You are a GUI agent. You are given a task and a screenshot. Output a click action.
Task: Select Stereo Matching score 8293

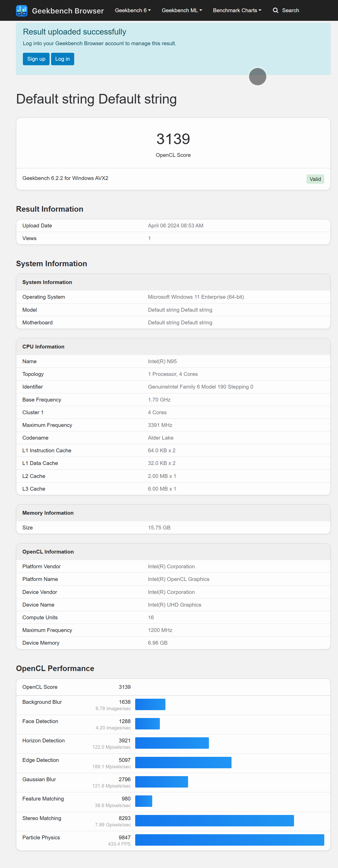point(125,818)
